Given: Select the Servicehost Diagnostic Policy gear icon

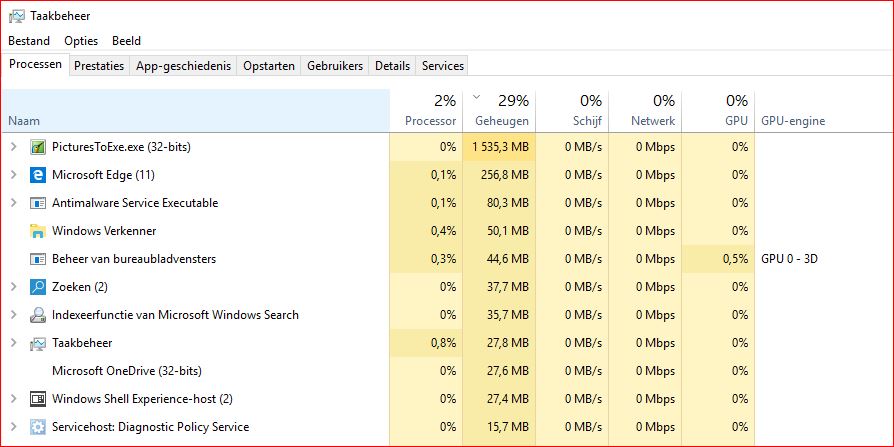Looking at the screenshot, I should coord(38,427).
